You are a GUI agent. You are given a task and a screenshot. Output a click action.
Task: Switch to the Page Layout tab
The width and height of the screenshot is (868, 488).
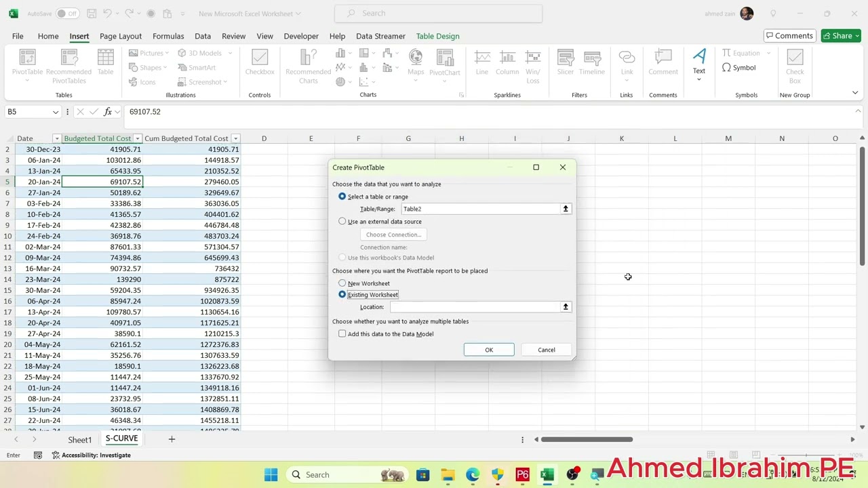coord(121,36)
